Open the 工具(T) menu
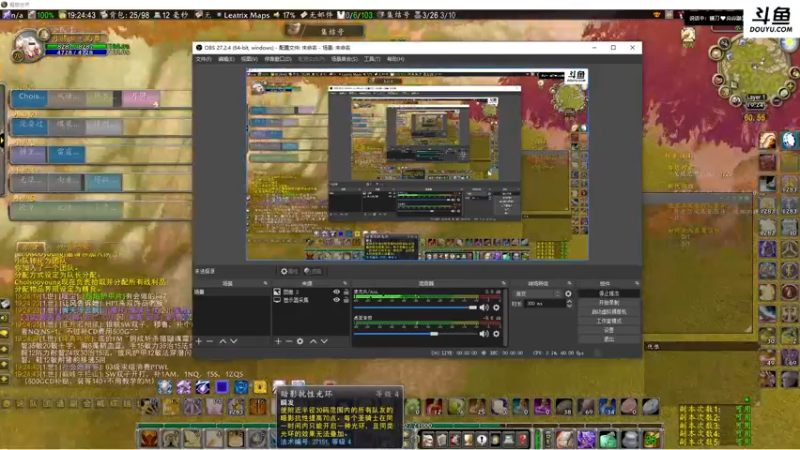 pos(372,59)
